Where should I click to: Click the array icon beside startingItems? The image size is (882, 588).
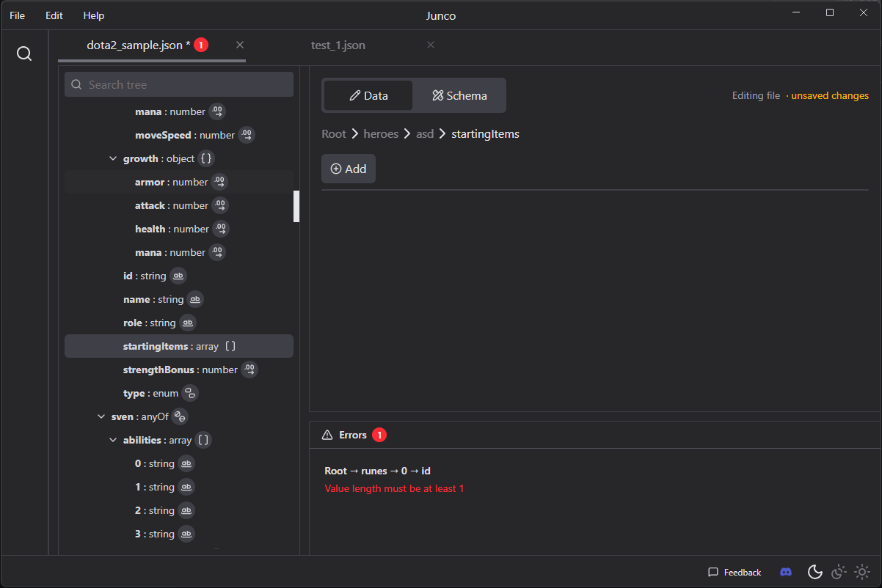tap(230, 346)
